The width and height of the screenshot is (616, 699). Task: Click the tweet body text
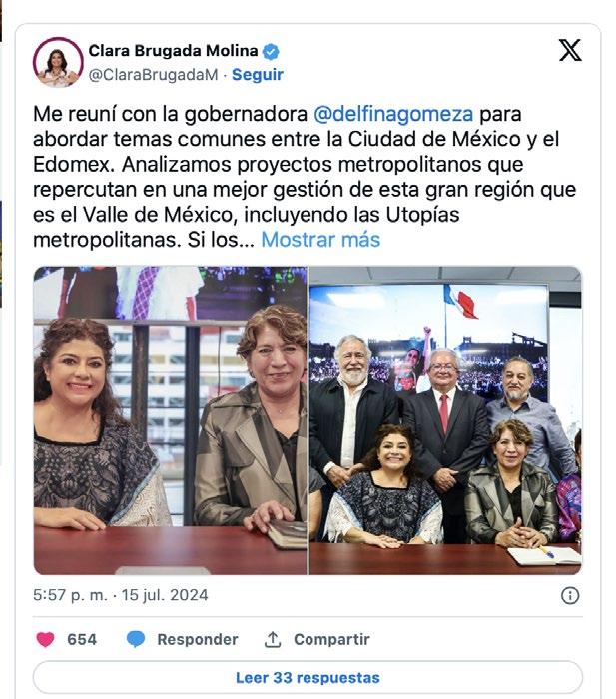[305, 177]
